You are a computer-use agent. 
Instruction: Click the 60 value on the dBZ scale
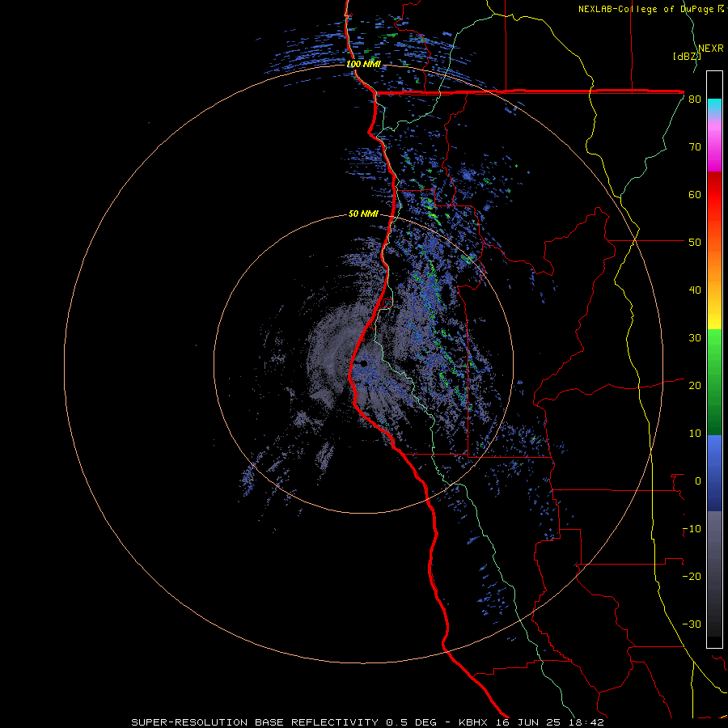[695, 194]
